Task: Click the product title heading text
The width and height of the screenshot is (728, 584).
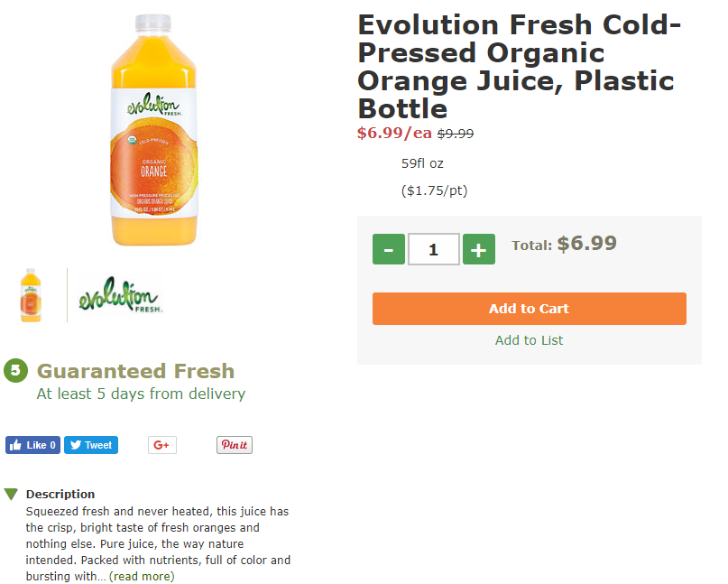Action: tap(516, 66)
